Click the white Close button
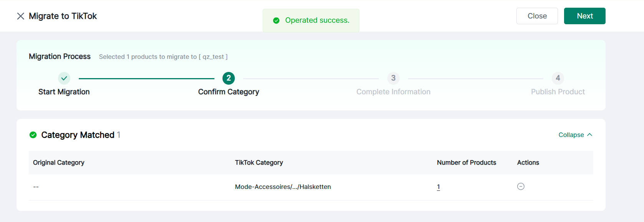 [x=537, y=16]
